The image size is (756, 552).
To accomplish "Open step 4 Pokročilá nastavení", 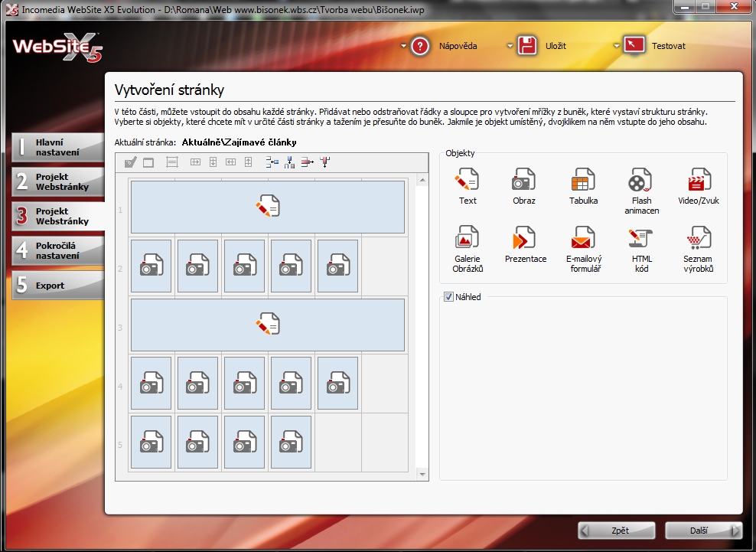I will pos(58,250).
